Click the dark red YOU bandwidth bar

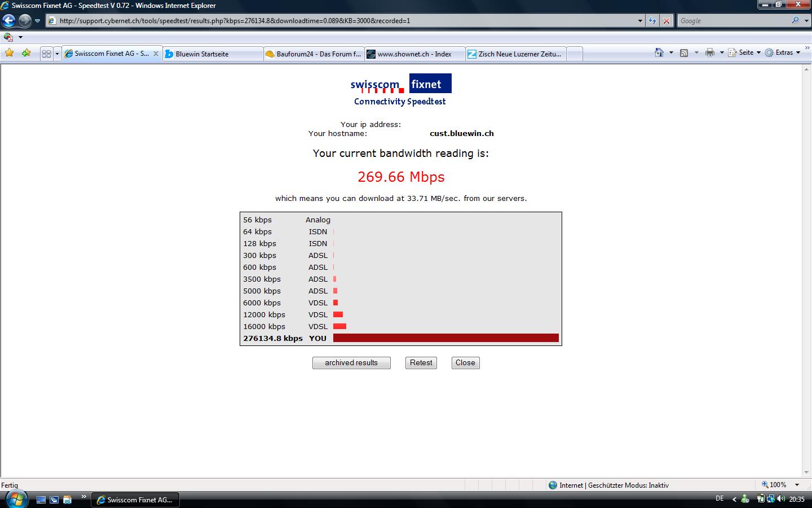(x=446, y=338)
